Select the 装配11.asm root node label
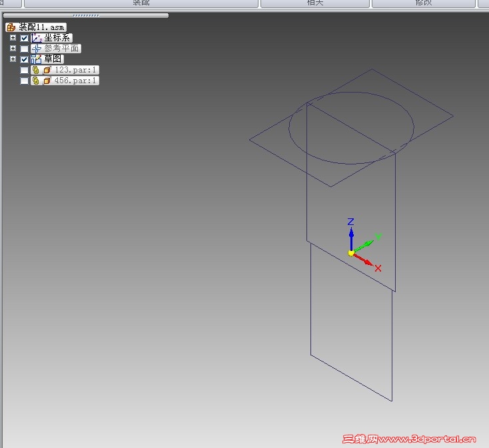Image resolution: width=489 pixels, height=448 pixels. [x=41, y=27]
